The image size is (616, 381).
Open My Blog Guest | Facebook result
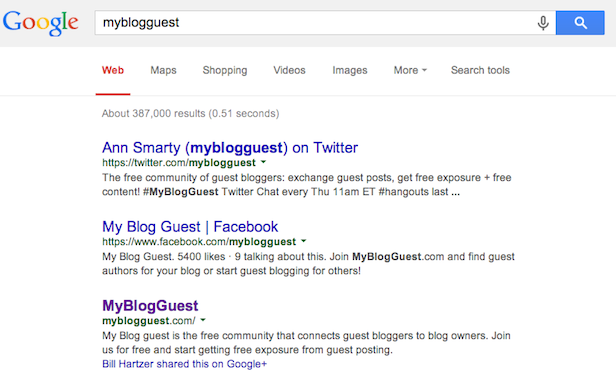(x=190, y=227)
